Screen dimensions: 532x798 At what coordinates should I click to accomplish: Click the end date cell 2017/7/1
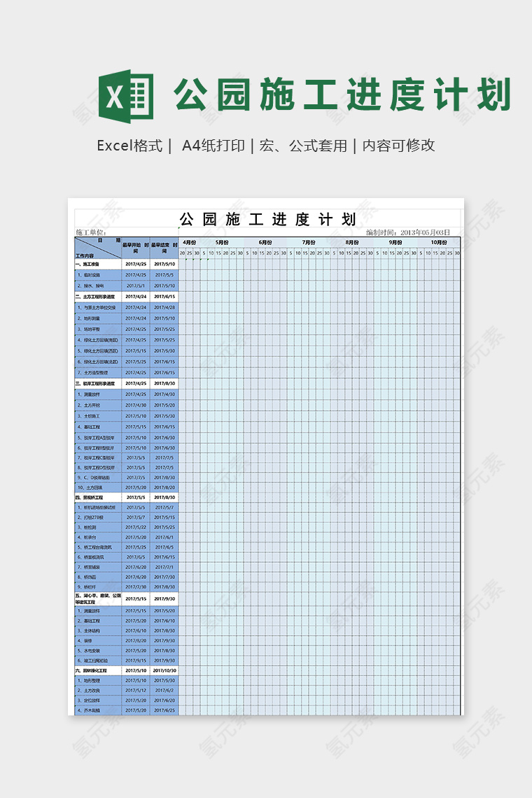pos(164,567)
